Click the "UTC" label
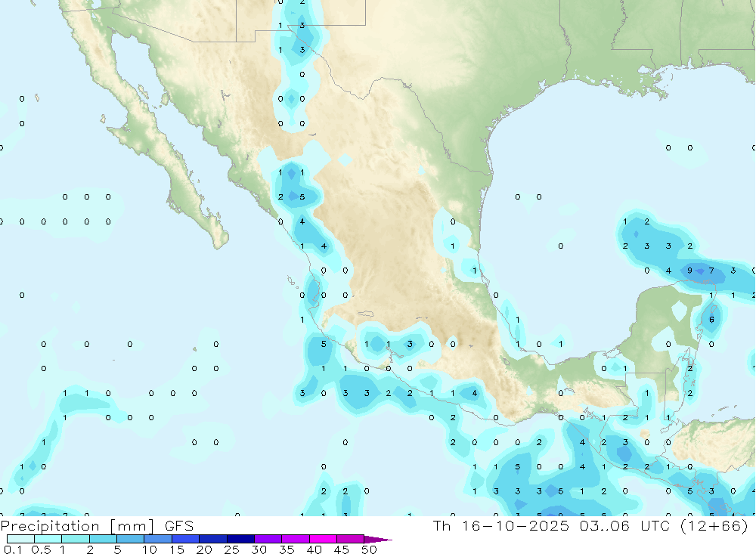 (655, 525)
